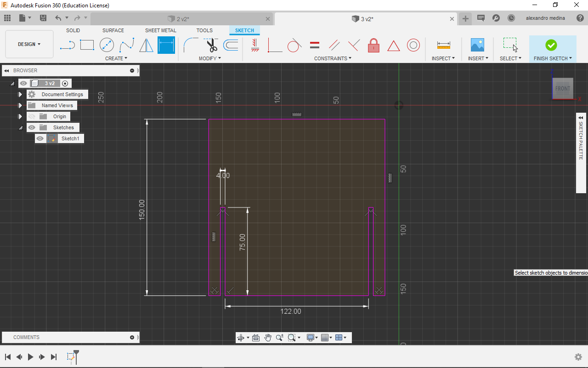588x368 pixels.
Task: Open the CONSTRAINTS dropdown menu
Action: point(333,58)
